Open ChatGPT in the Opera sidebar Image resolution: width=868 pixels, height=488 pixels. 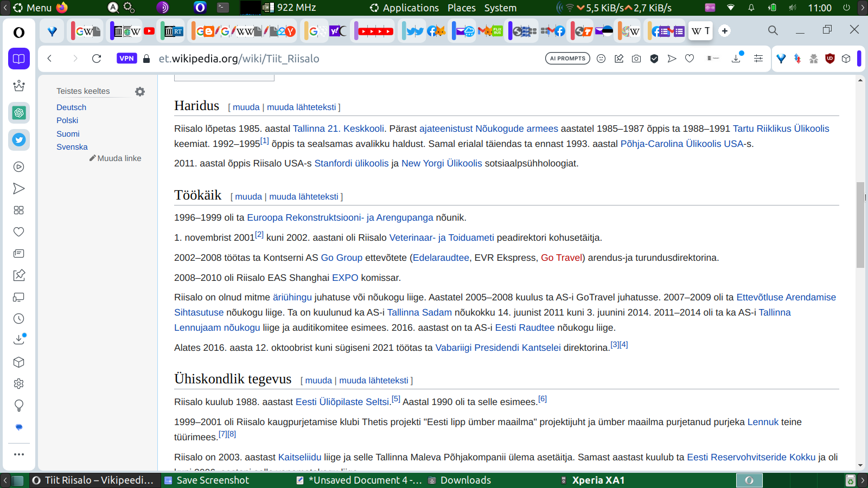[x=19, y=113]
